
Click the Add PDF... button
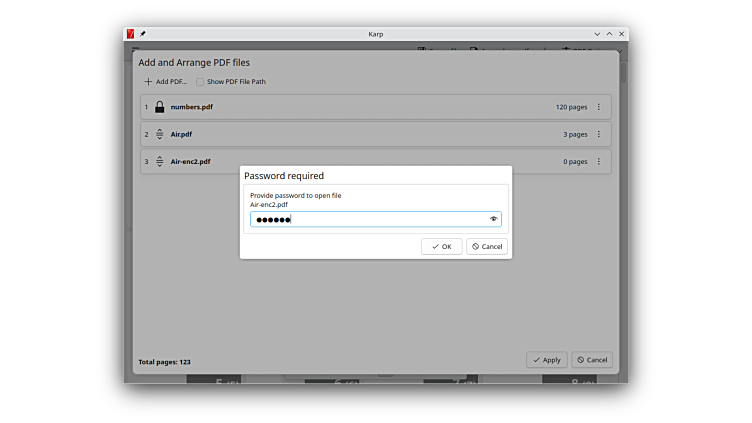pyautogui.click(x=165, y=82)
